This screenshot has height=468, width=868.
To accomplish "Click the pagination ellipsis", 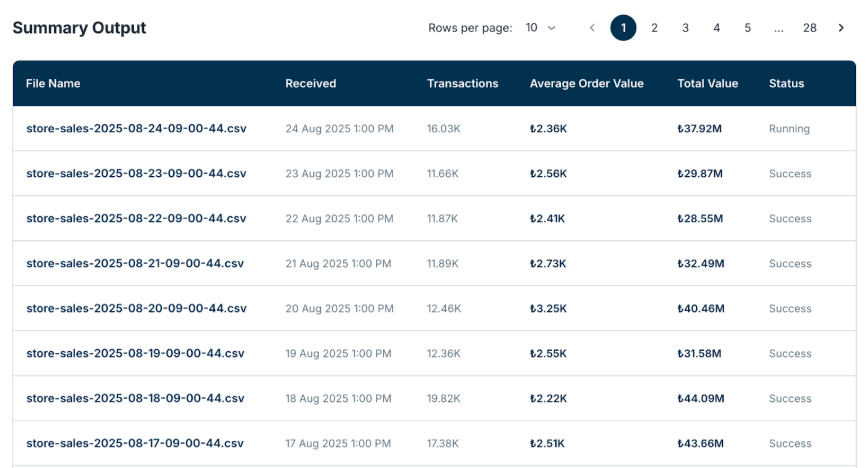I will pyautogui.click(x=778, y=28).
